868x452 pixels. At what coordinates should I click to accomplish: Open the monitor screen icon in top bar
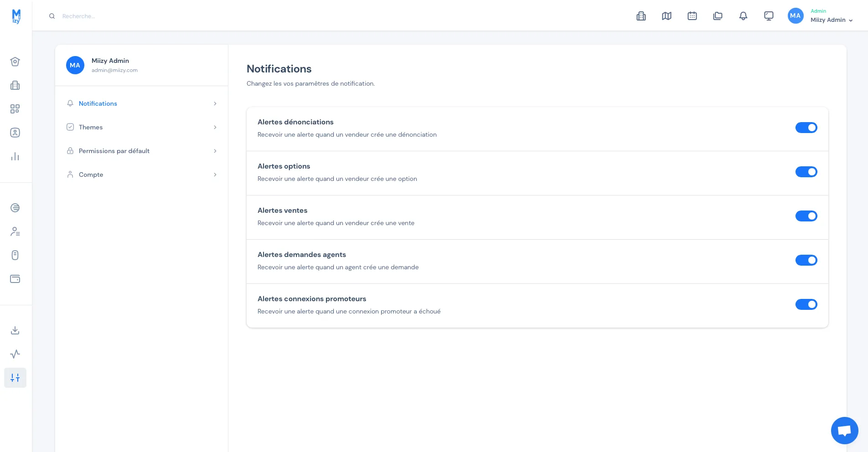[769, 16]
